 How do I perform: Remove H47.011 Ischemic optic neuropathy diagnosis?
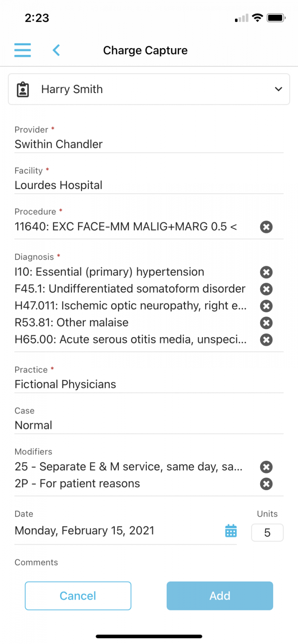(266, 306)
